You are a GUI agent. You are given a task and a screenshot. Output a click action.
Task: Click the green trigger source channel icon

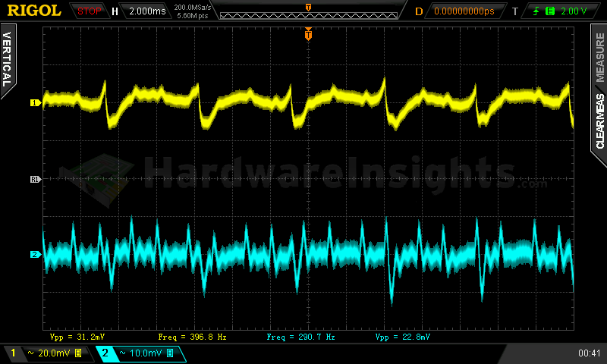pos(551,11)
